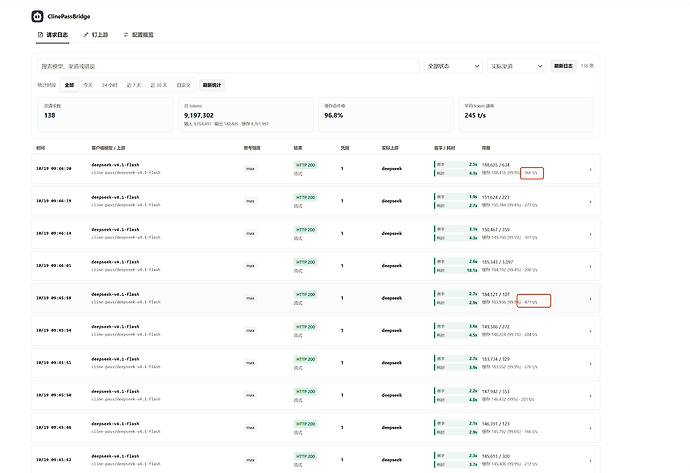Click the total requests card showing 138
Image resolution: width=690 pixels, height=473 pixels.
(106, 115)
